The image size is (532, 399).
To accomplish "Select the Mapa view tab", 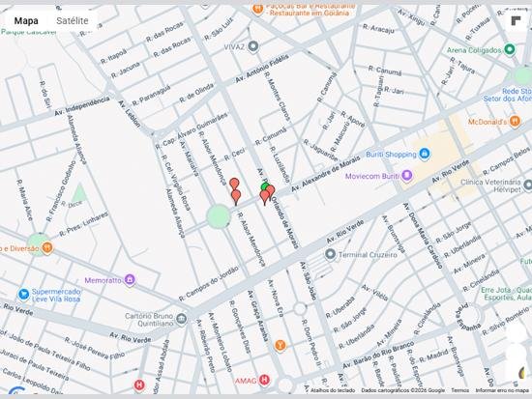I will coord(26,20).
